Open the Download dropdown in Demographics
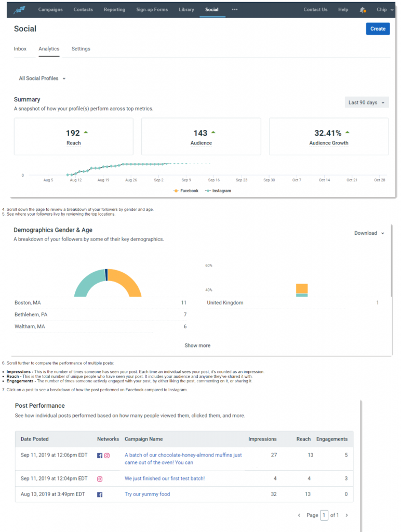 (x=369, y=233)
